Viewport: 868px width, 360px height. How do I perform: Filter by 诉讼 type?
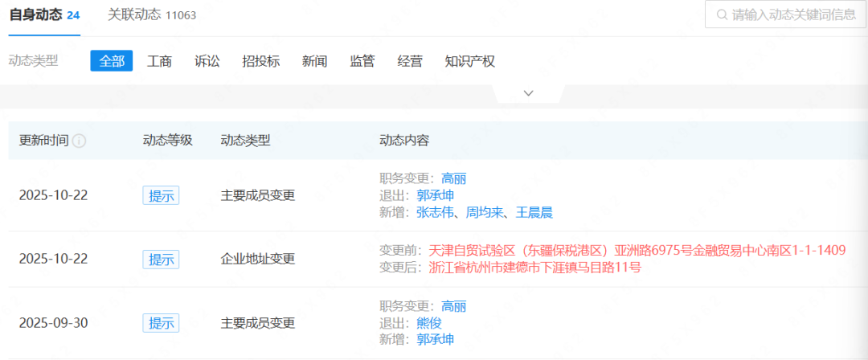tap(207, 61)
